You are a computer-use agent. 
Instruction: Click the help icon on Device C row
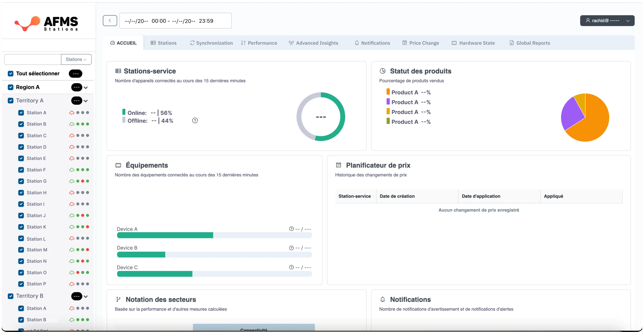click(x=291, y=267)
